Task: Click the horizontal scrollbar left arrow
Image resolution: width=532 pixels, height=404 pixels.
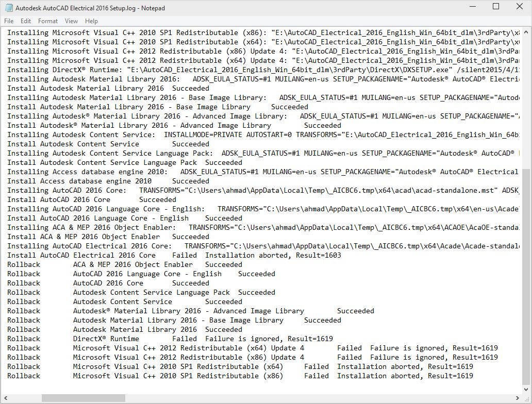Action: [6, 397]
